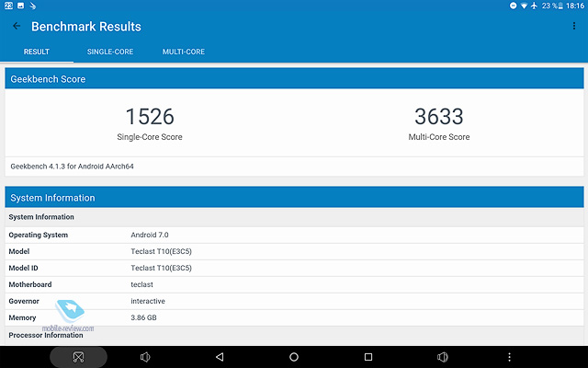The width and height of the screenshot is (588, 368).
Task: Tap the Governor row label
Action: (x=24, y=301)
